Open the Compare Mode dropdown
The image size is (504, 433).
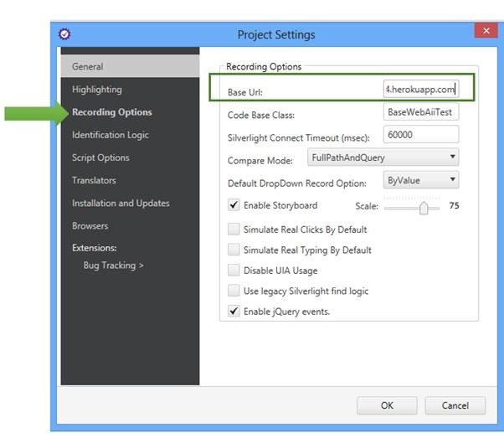pyautogui.click(x=383, y=157)
